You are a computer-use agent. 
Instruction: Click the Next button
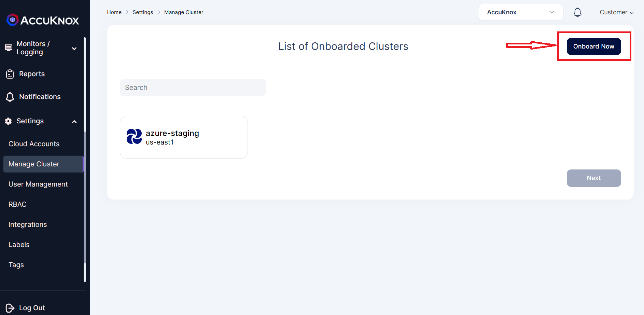tap(594, 178)
